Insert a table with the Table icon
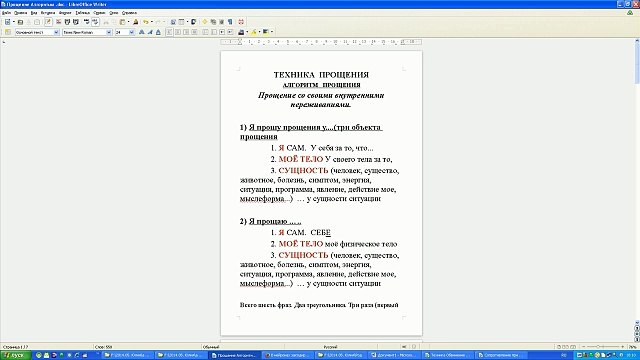The image size is (640, 360). click(x=181, y=22)
